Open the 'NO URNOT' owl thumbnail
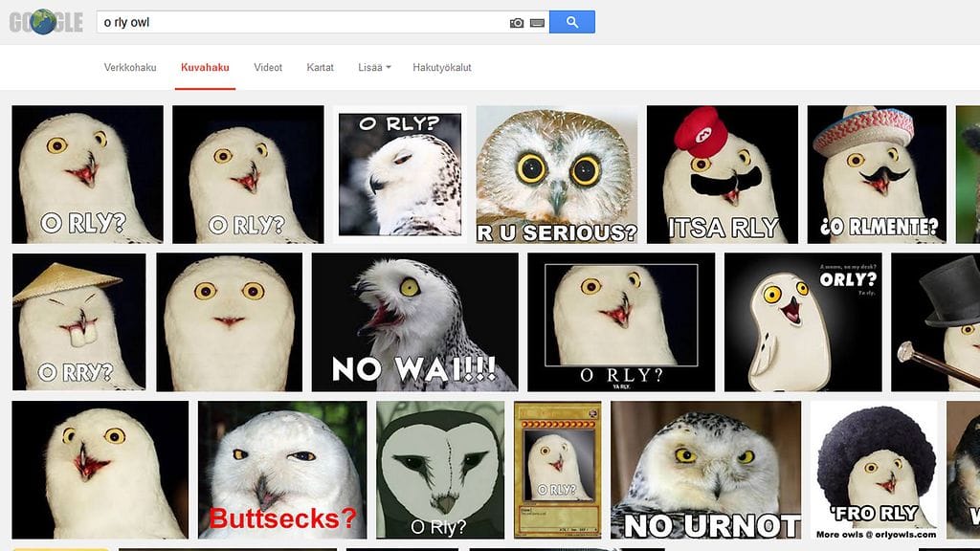The image size is (980, 551). point(705,470)
